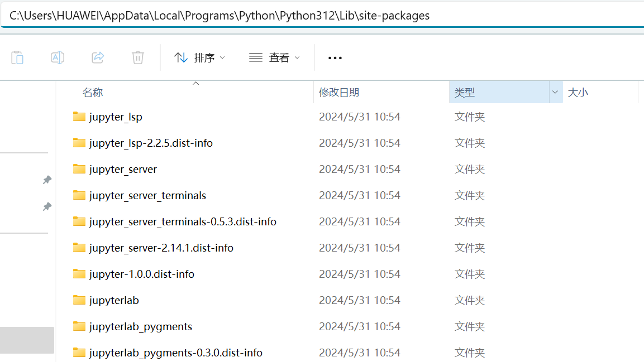
Task: Click the Rename icon in toolbar
Action: (x=58, y=57)
